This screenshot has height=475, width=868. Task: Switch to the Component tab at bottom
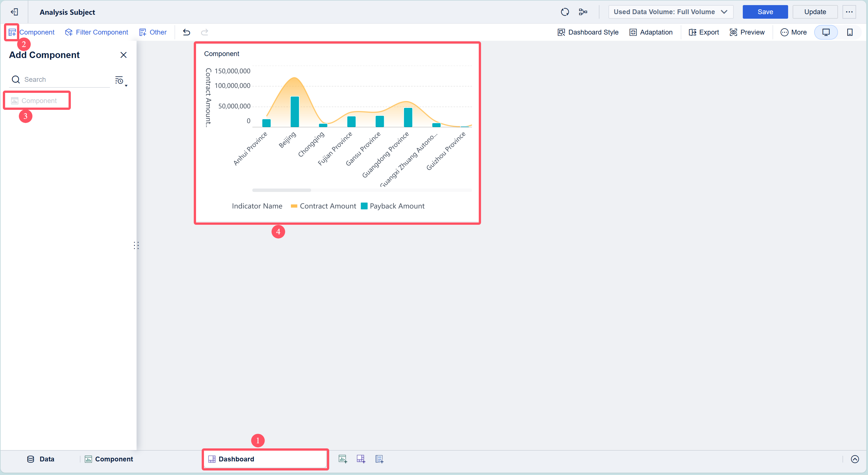pos(109,459)
